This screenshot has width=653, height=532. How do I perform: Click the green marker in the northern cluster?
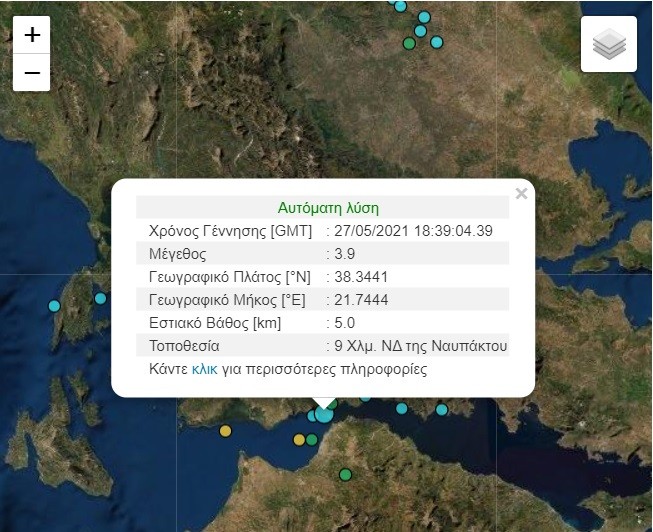tap(409, 43)
